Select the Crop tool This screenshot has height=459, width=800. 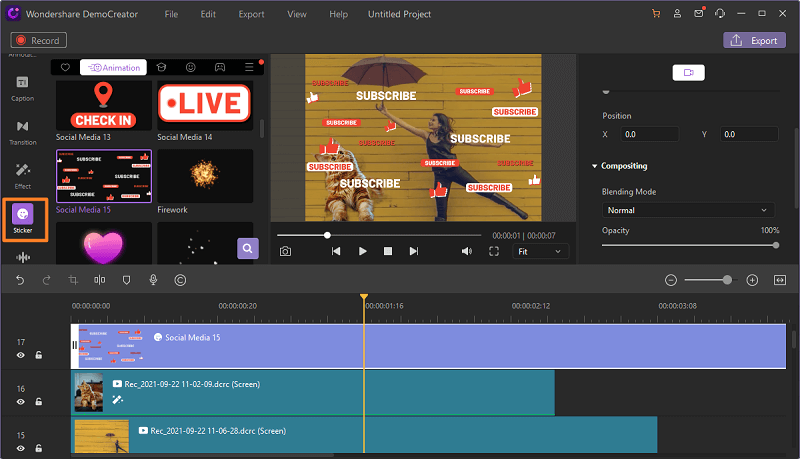coord(73,280)
